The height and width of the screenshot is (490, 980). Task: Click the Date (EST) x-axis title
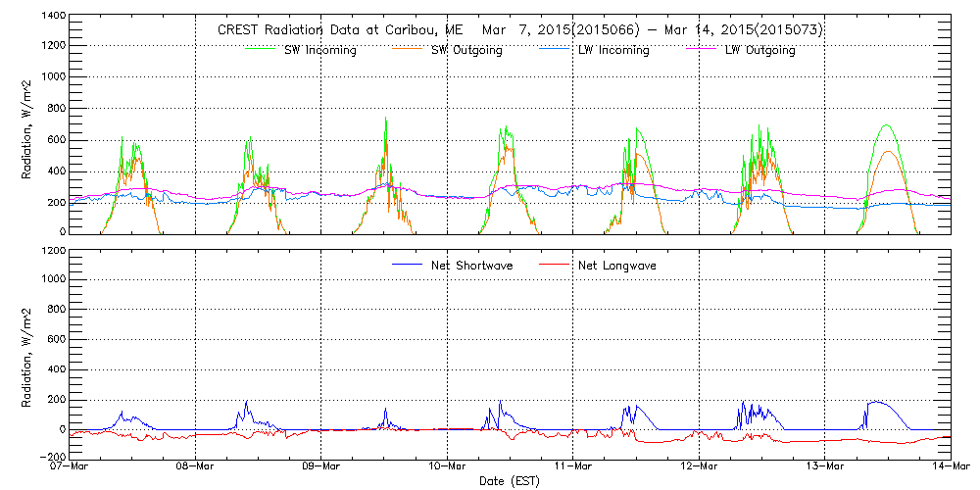[510, 481]
